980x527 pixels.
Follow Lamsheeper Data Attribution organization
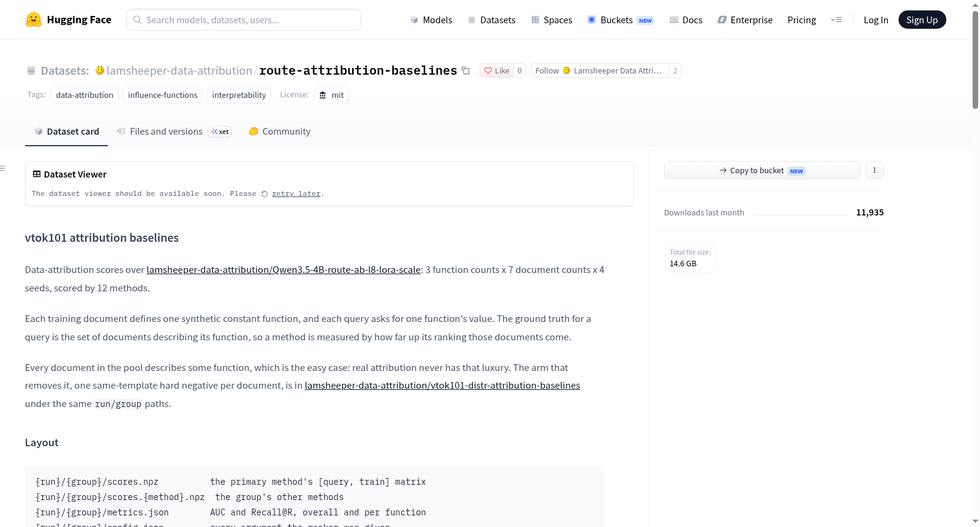coord(600,70)
